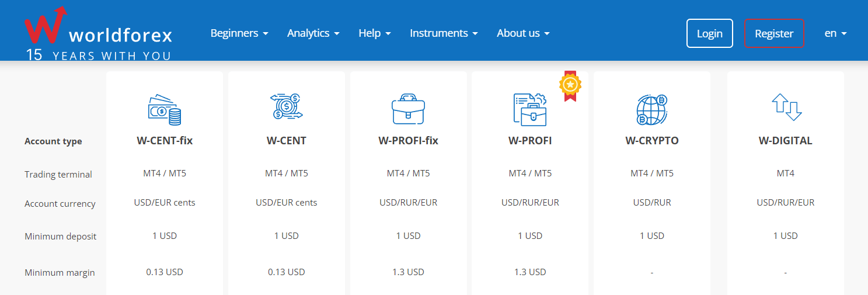Screen dimensions: 868x295
Task: Click USD/RUR/EUR under W-PROFI-fix
Action: 409,203
